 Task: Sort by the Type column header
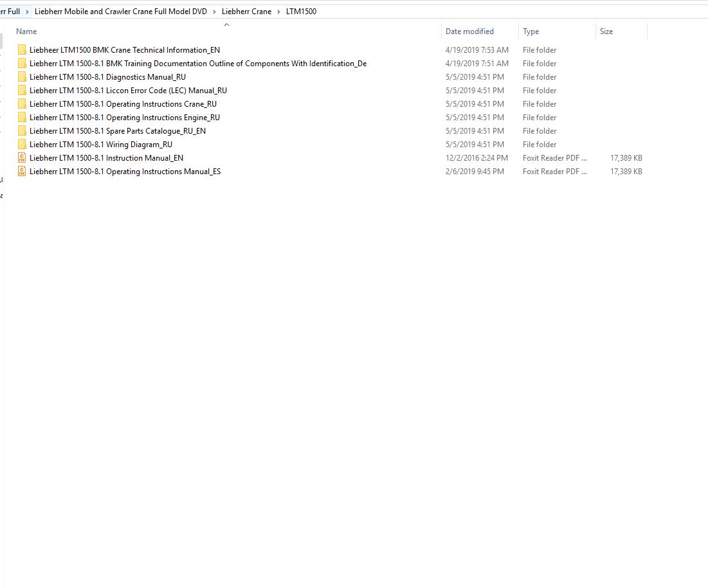[x=531, y=31]
